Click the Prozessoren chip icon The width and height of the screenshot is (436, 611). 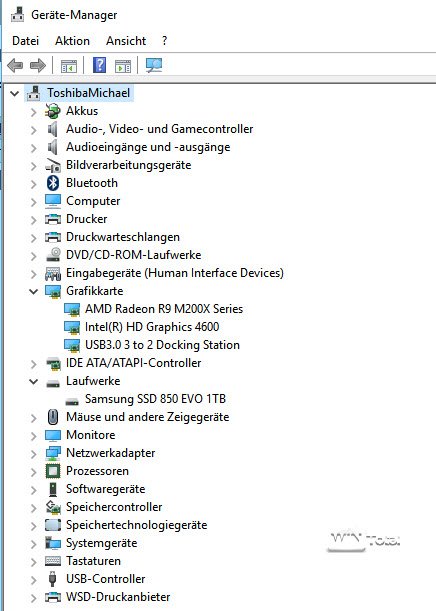tap(53, 471)
